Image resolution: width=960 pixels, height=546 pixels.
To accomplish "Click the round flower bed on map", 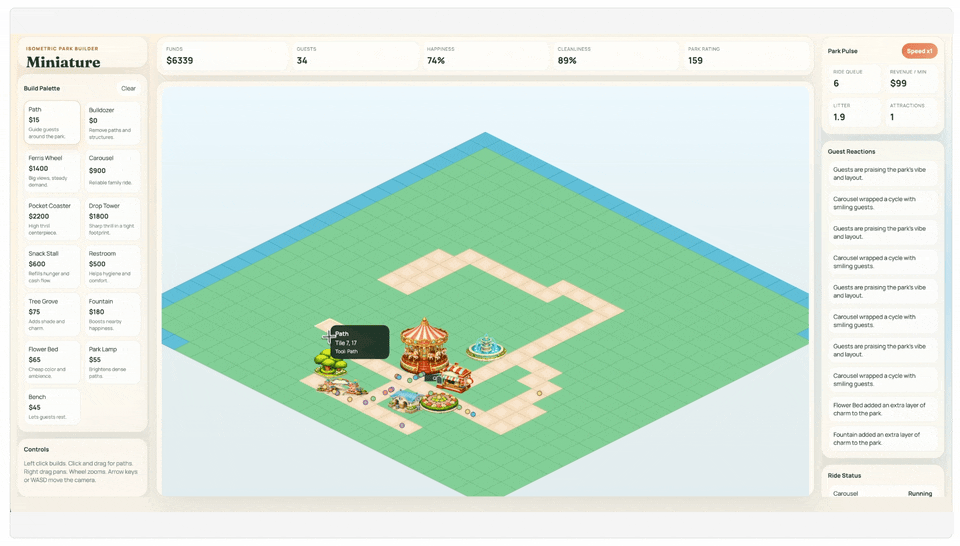I will tap(439, 402).
